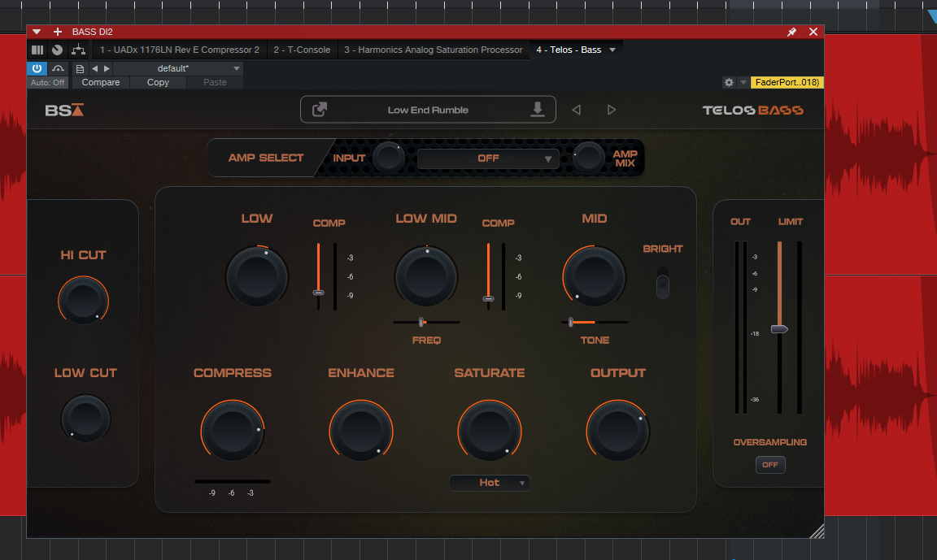Toggle the plugin bypass power button
Viewport: 937px width, 560px height.
tap(37, 68)
